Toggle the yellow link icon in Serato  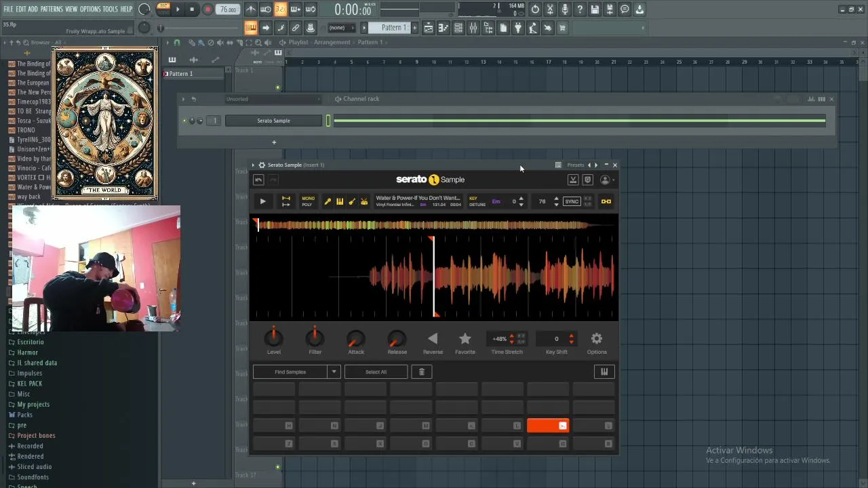[x=606, y=201]
